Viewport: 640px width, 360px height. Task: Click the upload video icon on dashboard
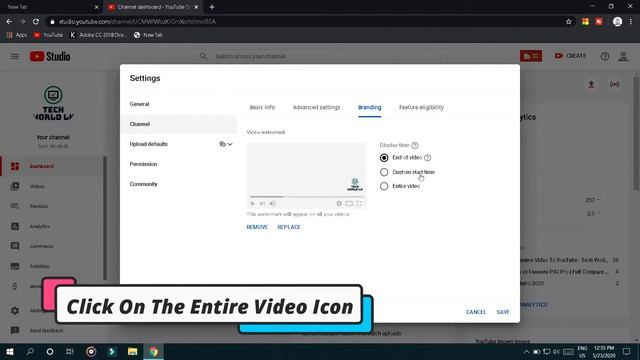click(591, 84)
